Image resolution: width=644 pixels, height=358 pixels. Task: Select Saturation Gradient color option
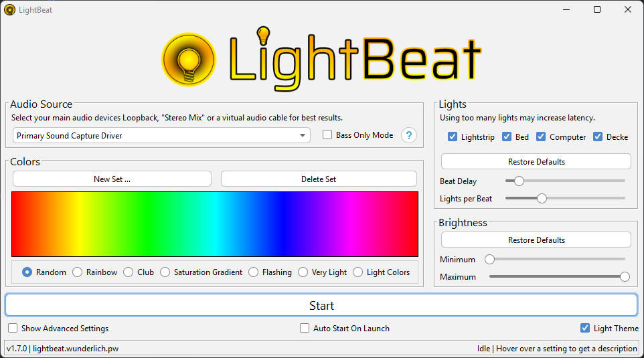click(x=165, y=272)
